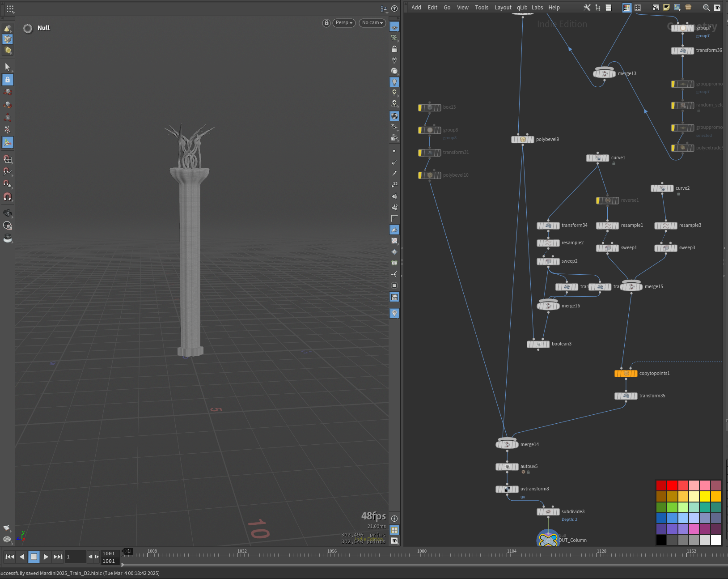Pick the bright yellow color swatch

tap(705, 496)
